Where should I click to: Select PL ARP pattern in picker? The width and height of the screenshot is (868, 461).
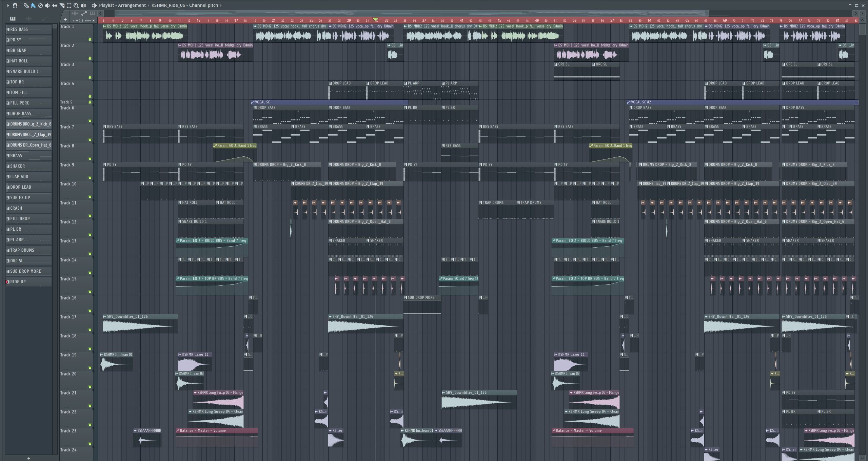(29, 240)
